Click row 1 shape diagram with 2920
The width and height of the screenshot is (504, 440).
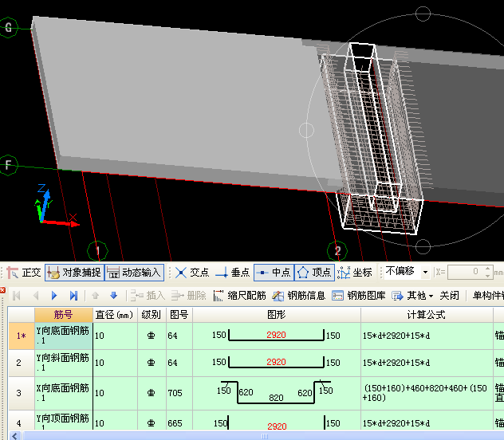[277, 336]
